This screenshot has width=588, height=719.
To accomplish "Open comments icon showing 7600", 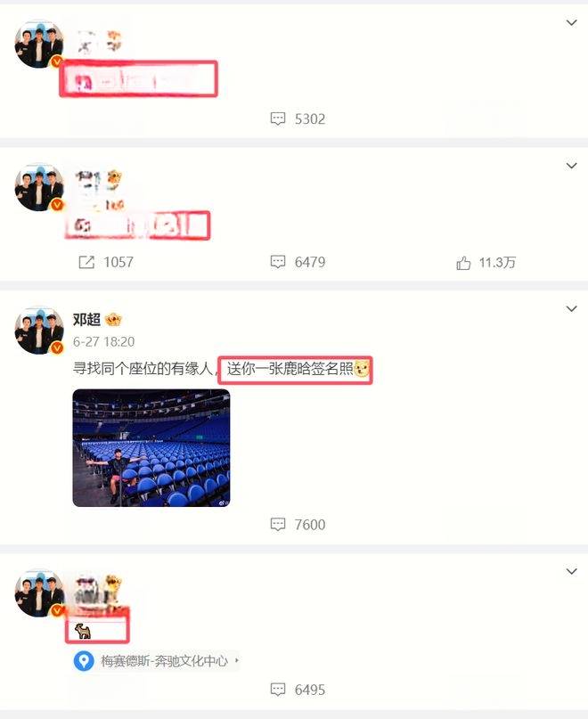I will [x=277, y=524].
